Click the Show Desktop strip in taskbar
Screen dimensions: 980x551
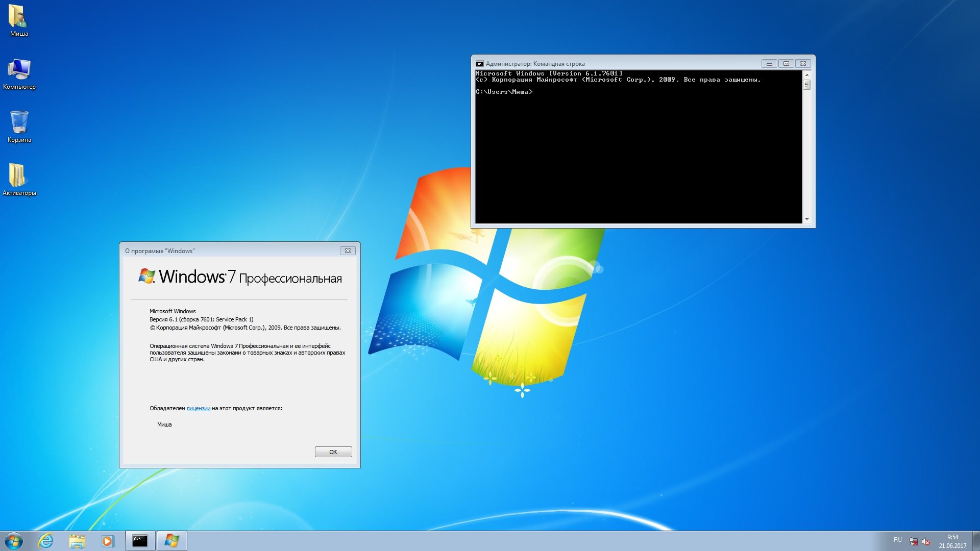(x=976, y=541)
